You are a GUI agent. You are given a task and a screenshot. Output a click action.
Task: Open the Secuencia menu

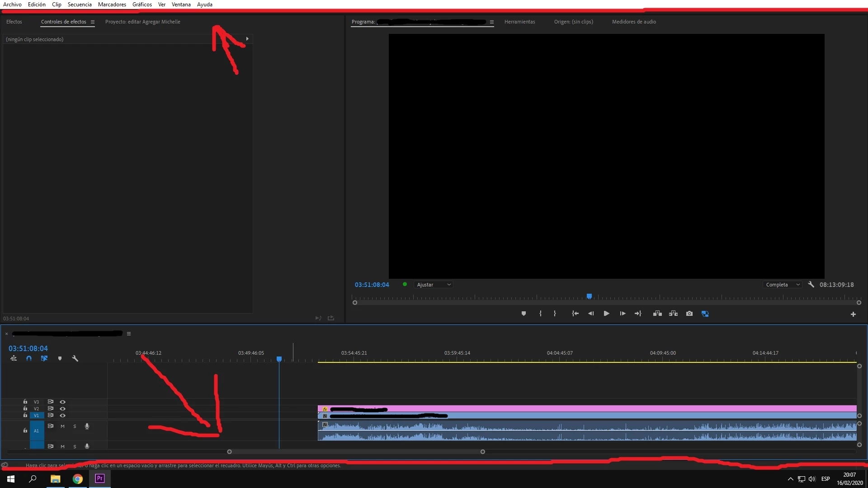(80, 5)
